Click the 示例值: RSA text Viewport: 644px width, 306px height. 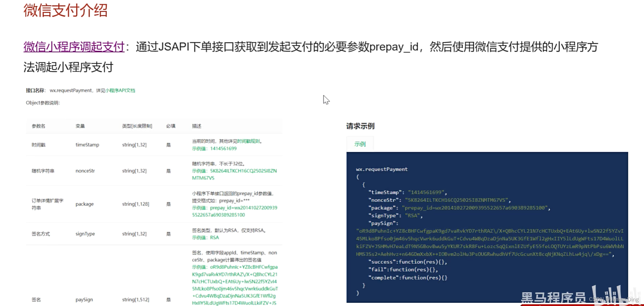[x=206, y=238]
